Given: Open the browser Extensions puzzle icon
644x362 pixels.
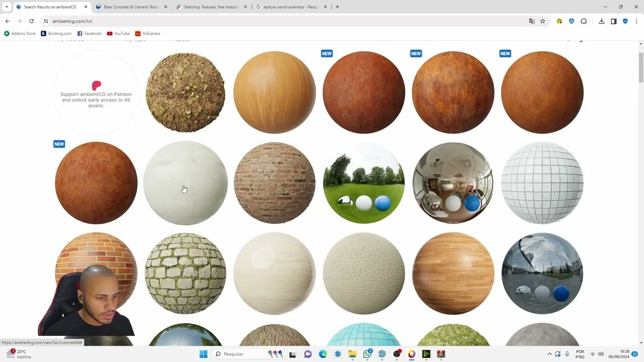Looking at the screenshot, I should coord(584,21).
